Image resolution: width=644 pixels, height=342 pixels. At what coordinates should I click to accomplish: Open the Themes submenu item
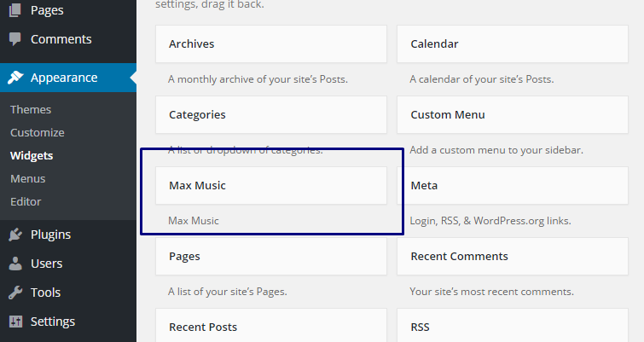tap(31, 109)
